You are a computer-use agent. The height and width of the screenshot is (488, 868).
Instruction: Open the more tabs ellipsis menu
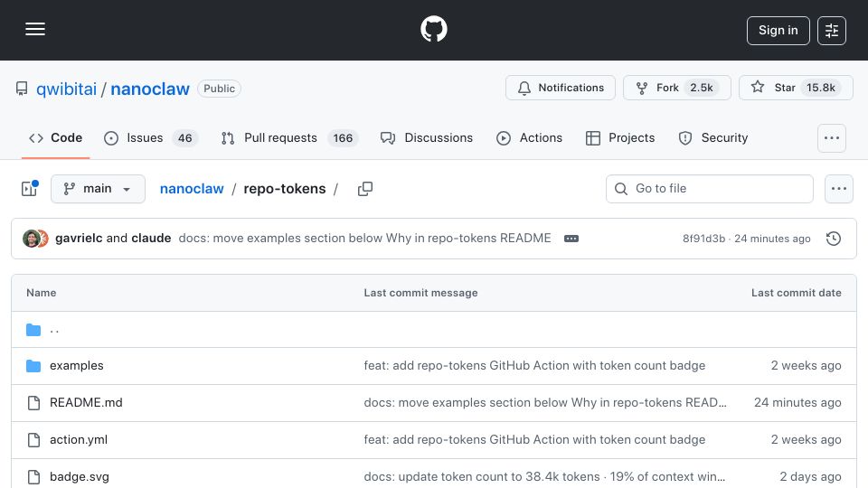[832, 137]
